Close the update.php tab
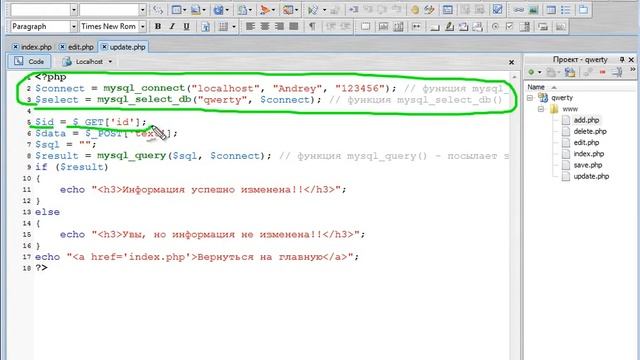This screenshot has width=640, height=360. (x=104, y=47)
